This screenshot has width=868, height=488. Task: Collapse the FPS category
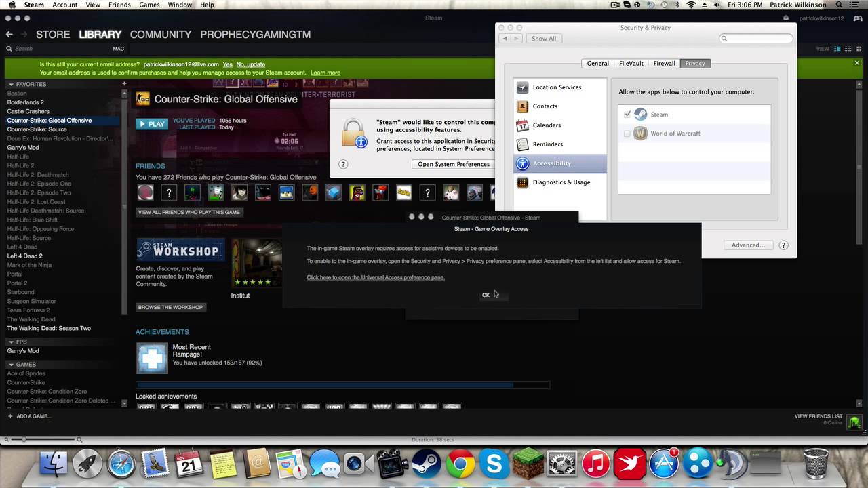(x=11, y=342)
